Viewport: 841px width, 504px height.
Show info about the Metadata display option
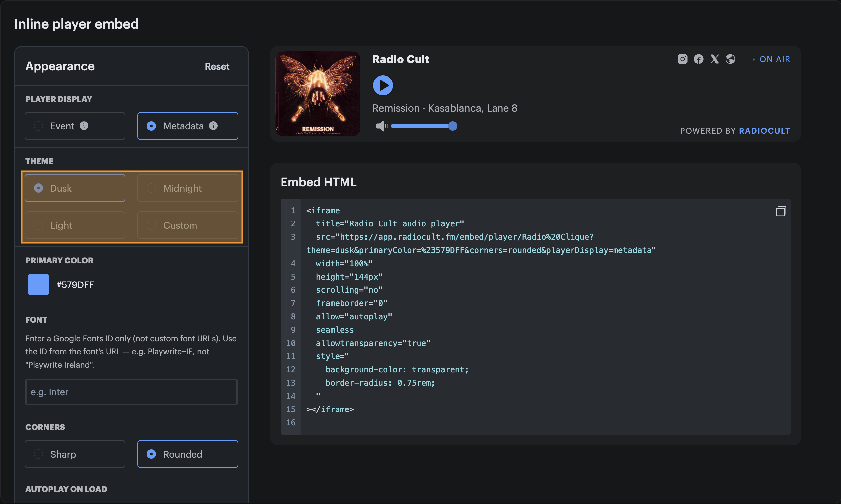pyautogui.click(x=213, y=126)
